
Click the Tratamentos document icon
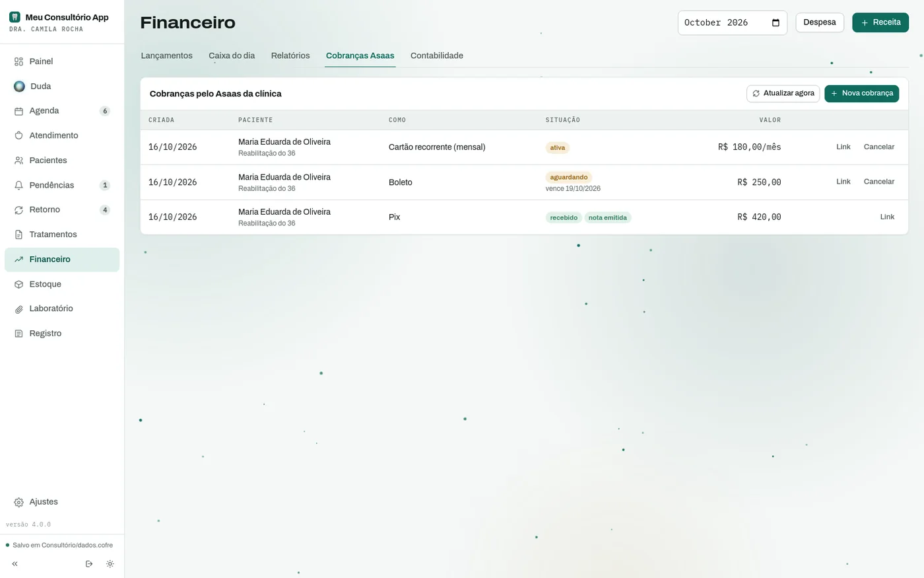pos(18,235)
